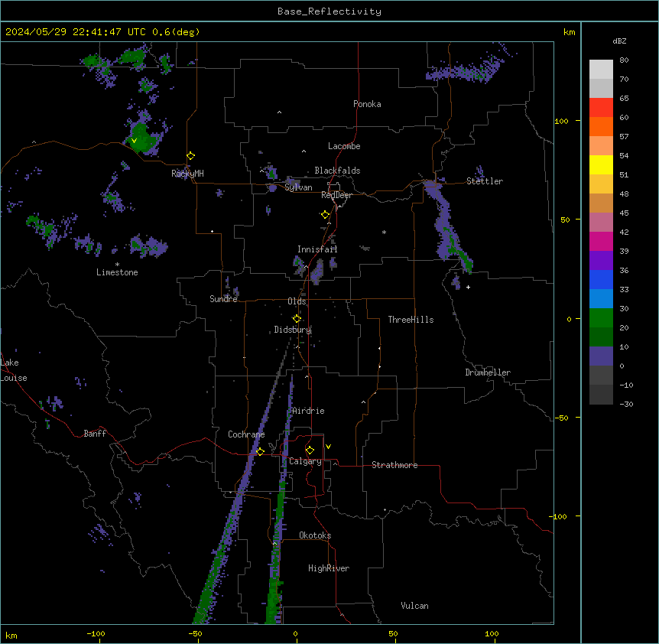This screenshot has width=659, height=644.
Task: Click the timestamp 2024/05/29 22:41:47 UTC
Action: pos(75,32)
